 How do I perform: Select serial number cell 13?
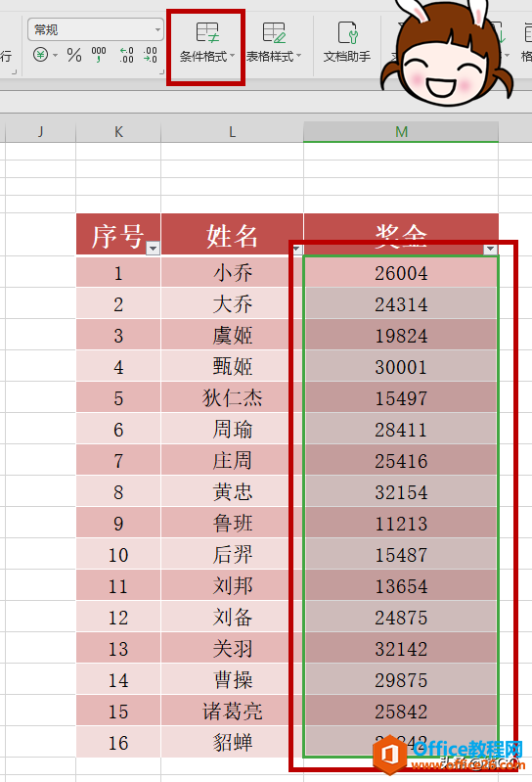click(118, 648)
